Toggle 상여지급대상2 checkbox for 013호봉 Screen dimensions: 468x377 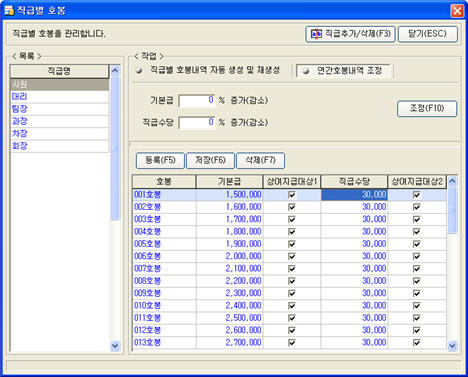pyautogui.click(x=417, y=343)
